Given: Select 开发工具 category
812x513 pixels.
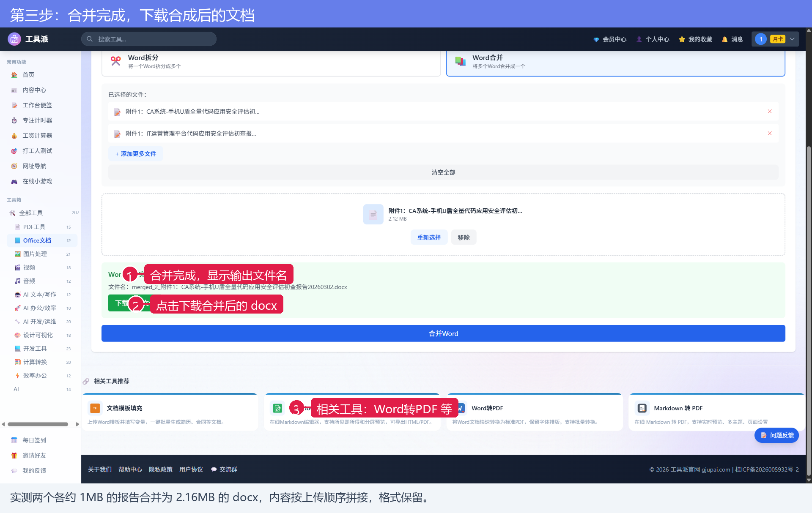Looking at the screenshot, I should point(42,349).
